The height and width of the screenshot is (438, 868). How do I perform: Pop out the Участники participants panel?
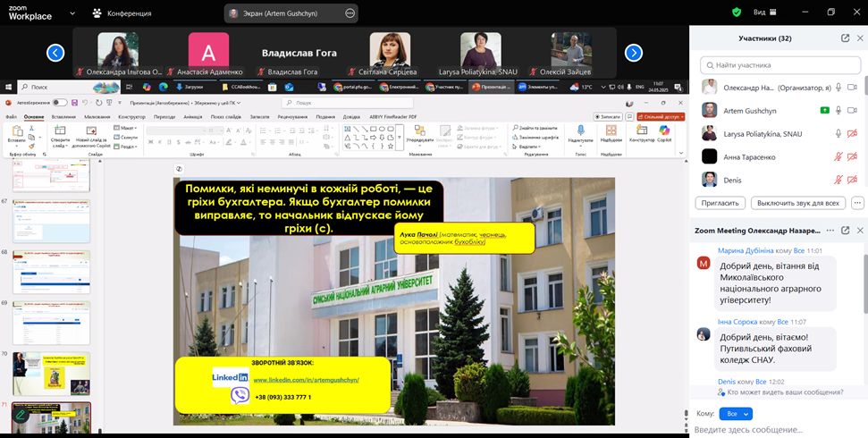845,38
